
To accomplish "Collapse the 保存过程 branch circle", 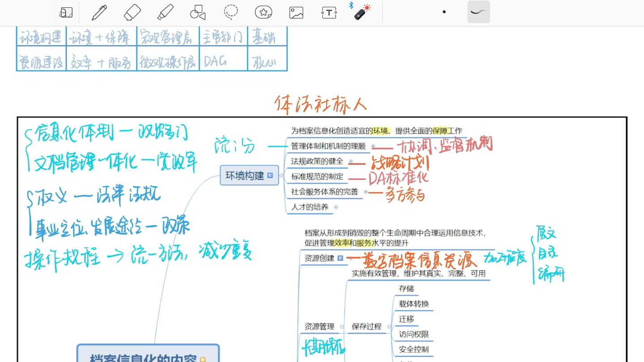I will point(388,327).
